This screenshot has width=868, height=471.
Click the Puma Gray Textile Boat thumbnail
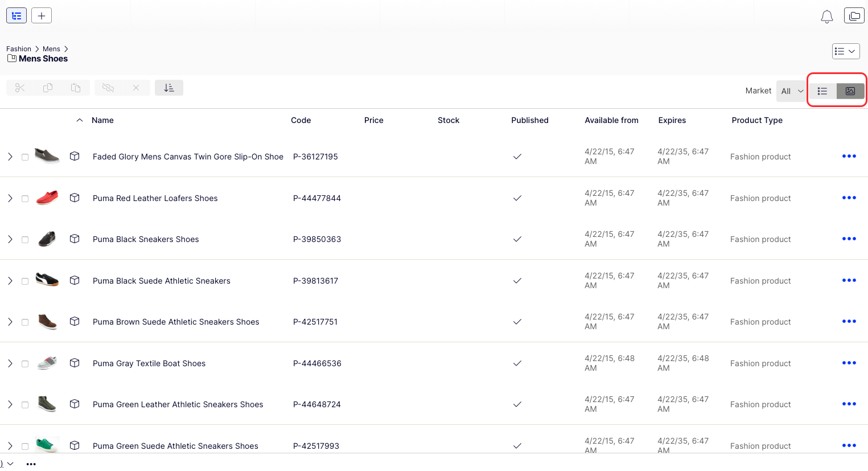47,363
